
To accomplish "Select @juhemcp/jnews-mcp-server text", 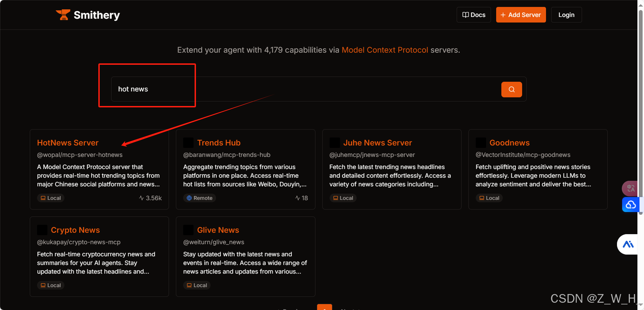I will pyautogui.click(x=372, y=155).
